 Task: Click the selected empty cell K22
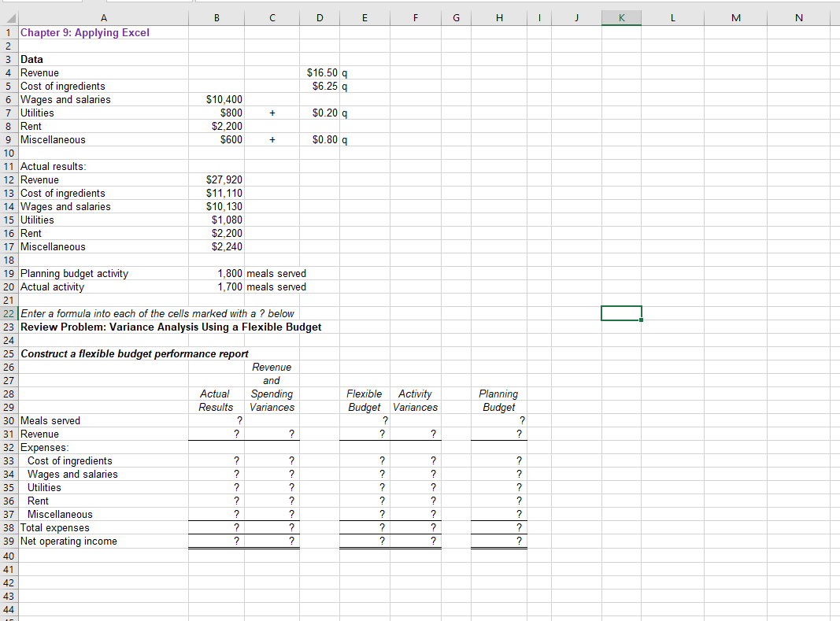click(621, 313)
